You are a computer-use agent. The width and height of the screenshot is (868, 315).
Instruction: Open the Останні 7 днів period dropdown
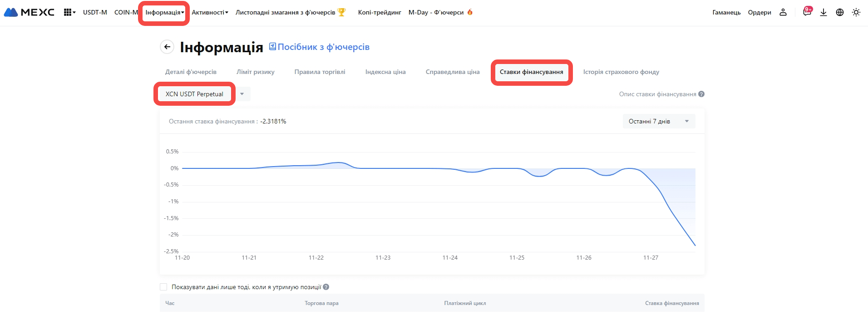tap(659, 121)
